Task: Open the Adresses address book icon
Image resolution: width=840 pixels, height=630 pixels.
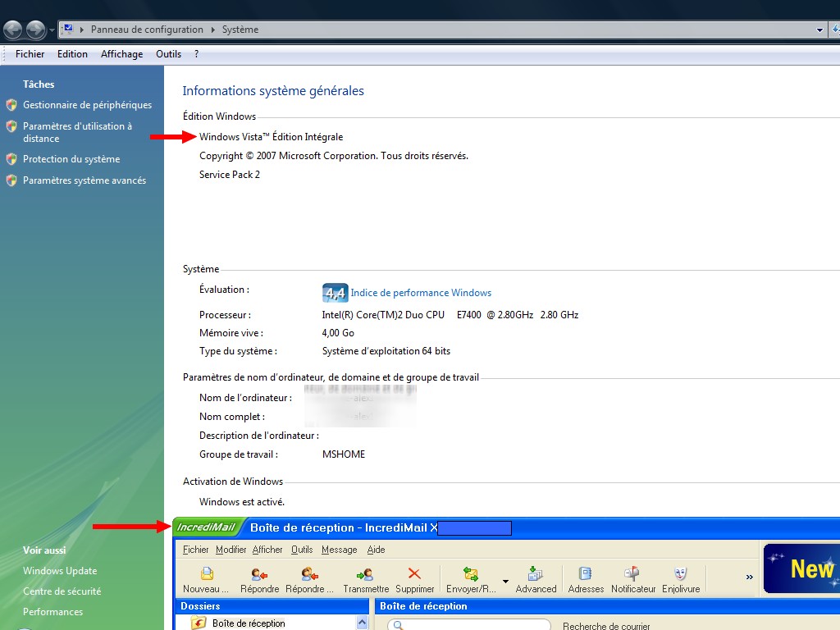Action: pyautogui.click(x=586, y=575)
